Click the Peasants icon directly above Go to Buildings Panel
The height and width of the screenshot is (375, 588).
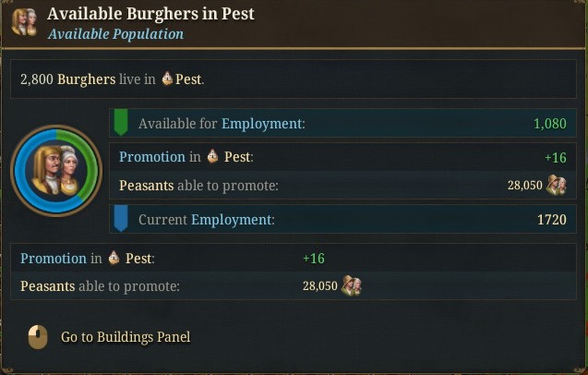[x=351, y=285]
